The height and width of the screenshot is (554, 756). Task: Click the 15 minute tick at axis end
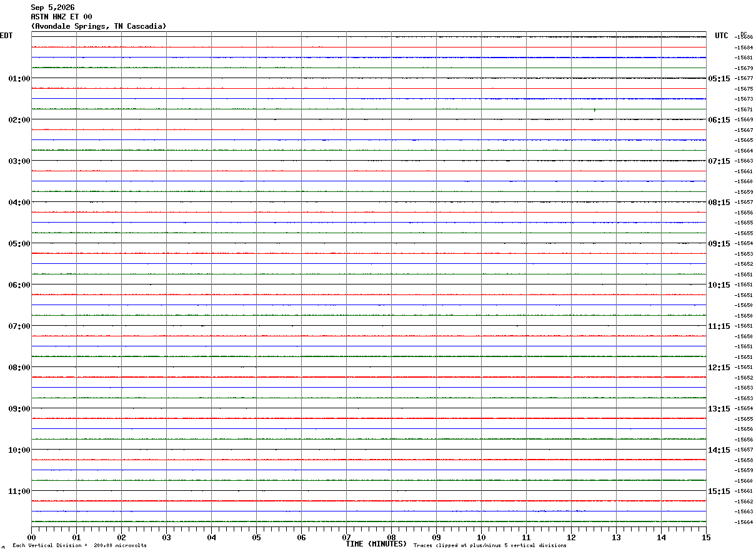[706, 537]
